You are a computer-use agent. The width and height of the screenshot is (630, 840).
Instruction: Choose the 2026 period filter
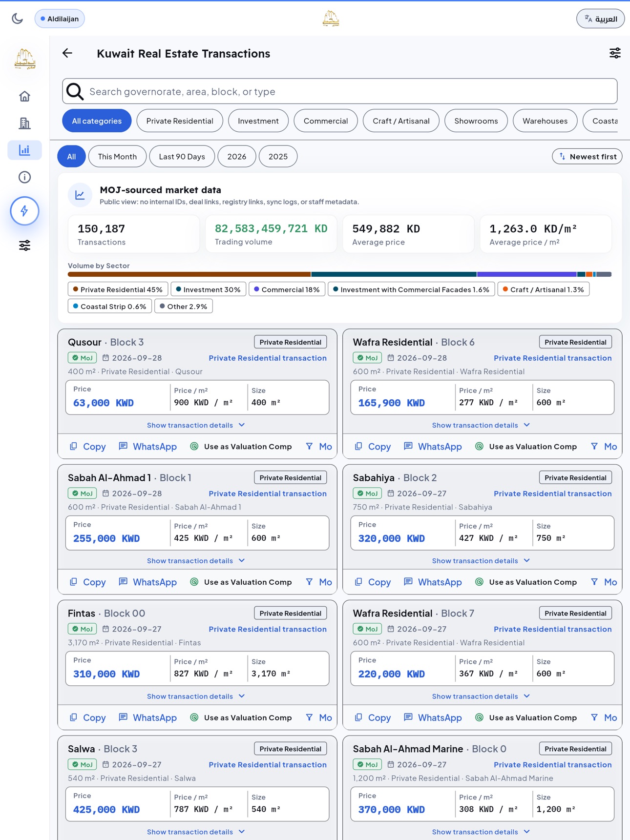(x=237, y=156)
